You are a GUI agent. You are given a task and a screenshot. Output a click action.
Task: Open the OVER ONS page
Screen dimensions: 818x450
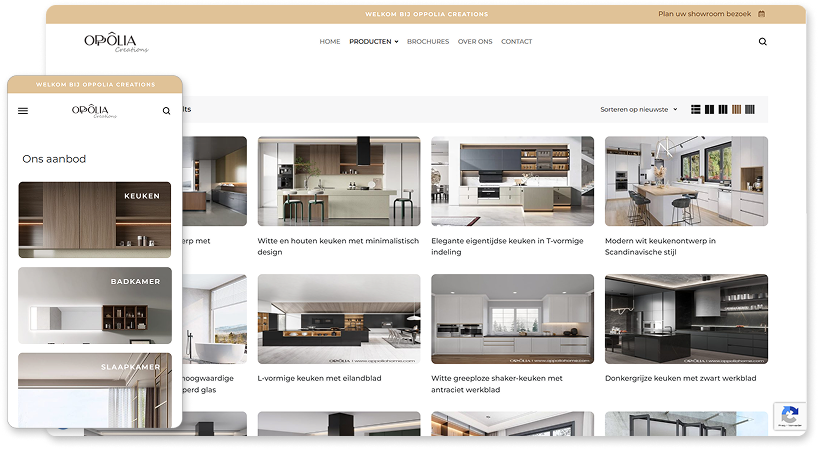tap(475, 42)
